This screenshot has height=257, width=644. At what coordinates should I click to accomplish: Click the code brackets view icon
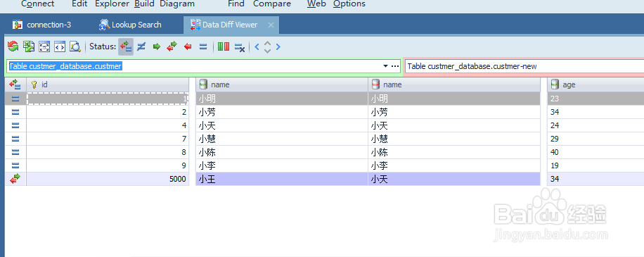pyautogui.click(x=60, y=46)
